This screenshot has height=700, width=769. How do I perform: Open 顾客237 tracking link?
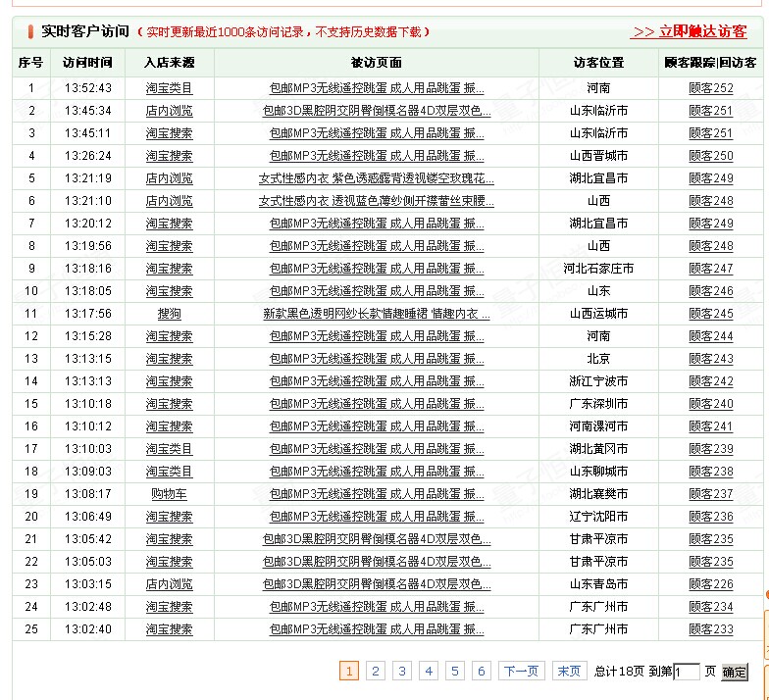[x=711, y=494]
